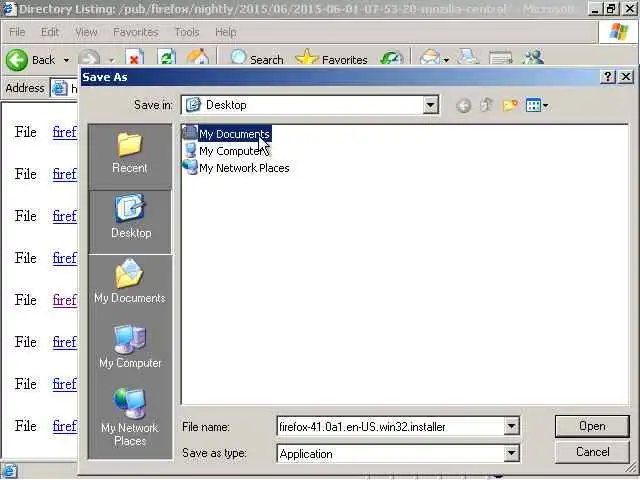Click the Home icon in Internet Explorer
This screenshot has width=640, height=480.
coord(198,57)
